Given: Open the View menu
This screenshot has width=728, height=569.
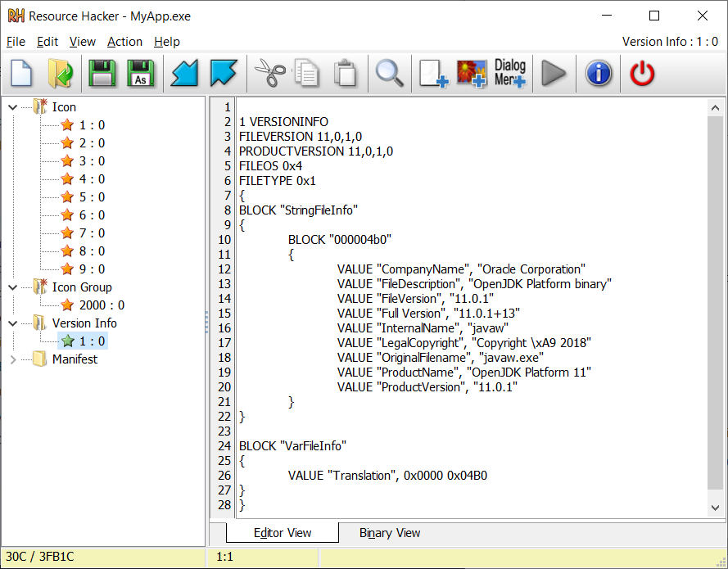Looking at the screenshot, I should 83,42.
